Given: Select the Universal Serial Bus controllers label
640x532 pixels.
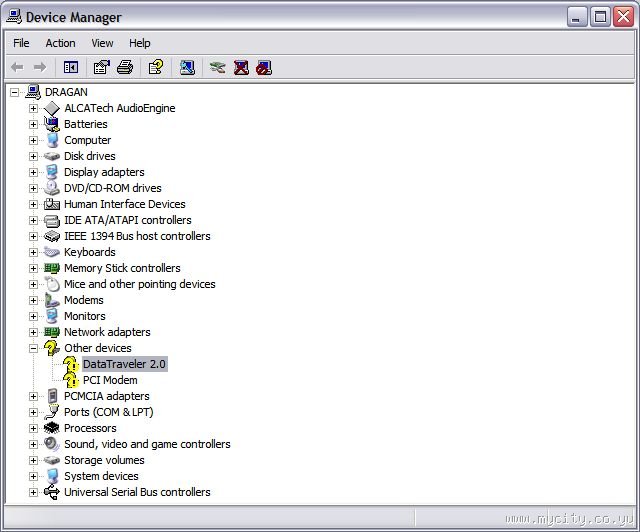Looking at the screenshot, I should tap(137, 492).
